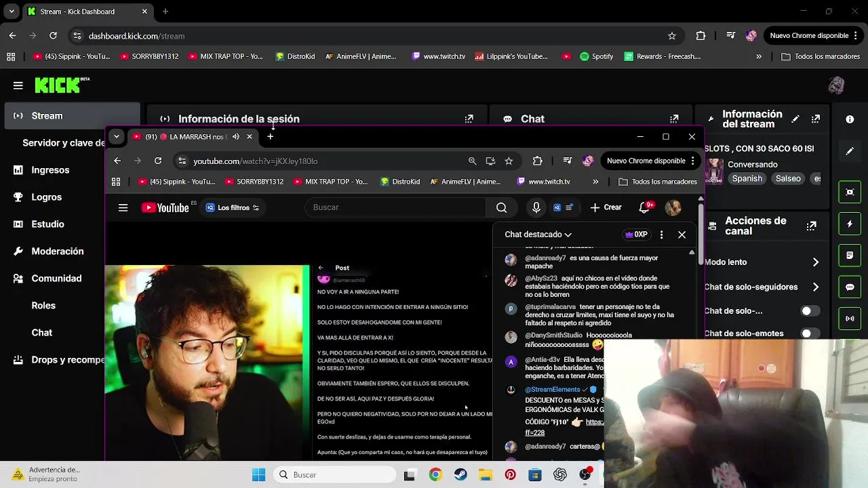Open Kick profile avatar in dashboard header
868x488 pixels.
836,85
